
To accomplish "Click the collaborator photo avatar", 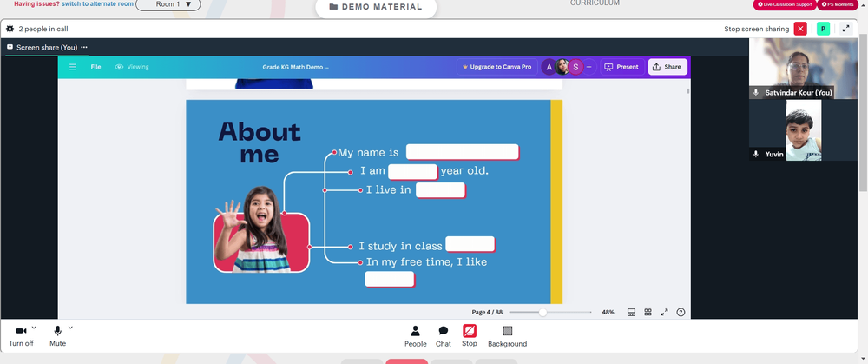I will (562, 67).
